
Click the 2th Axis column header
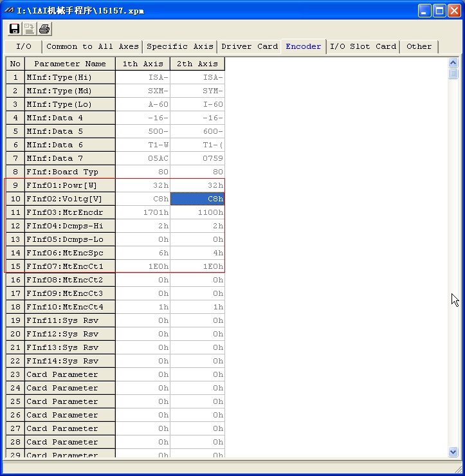click(197, 64)
